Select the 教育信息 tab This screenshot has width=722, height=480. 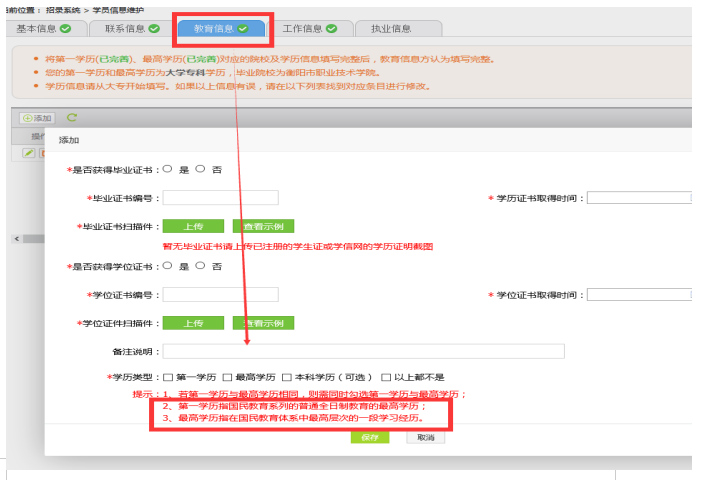click(x=221, y=29)
